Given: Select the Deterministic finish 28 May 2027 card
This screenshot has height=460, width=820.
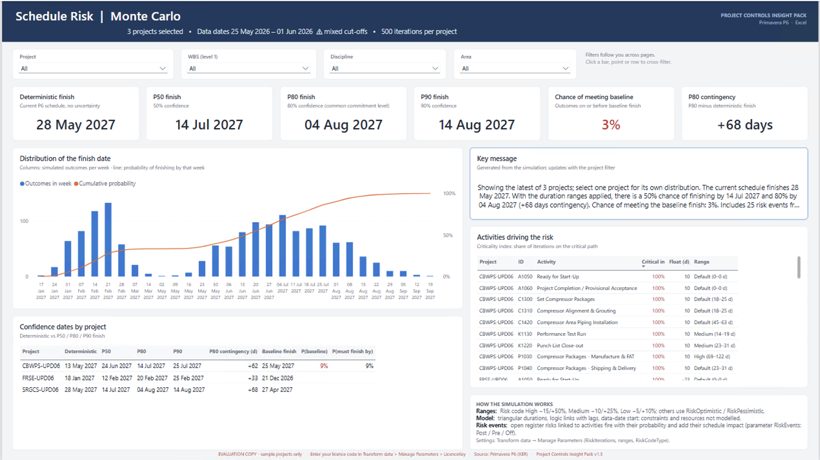Looking at the screenshot, I should pos(76,113).
